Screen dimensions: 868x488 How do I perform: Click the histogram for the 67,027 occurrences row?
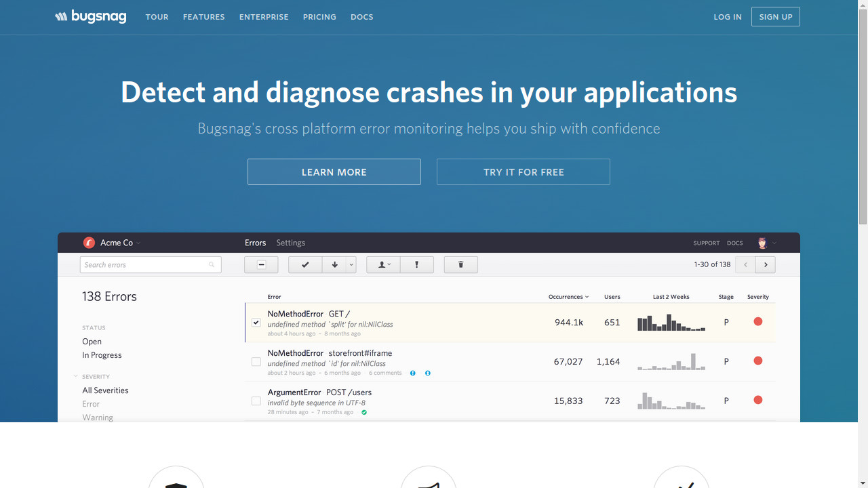click(671, 362)
